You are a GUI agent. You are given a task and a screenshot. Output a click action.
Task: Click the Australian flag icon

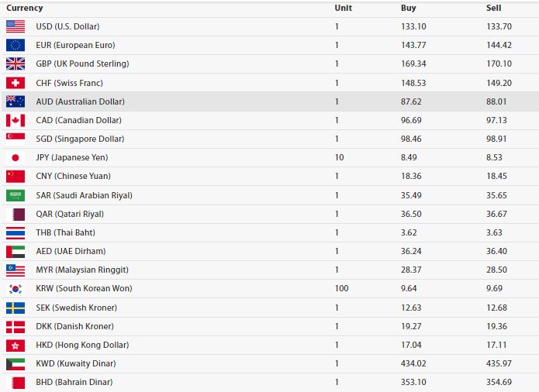pyautogui.click(x=16, y=101)
